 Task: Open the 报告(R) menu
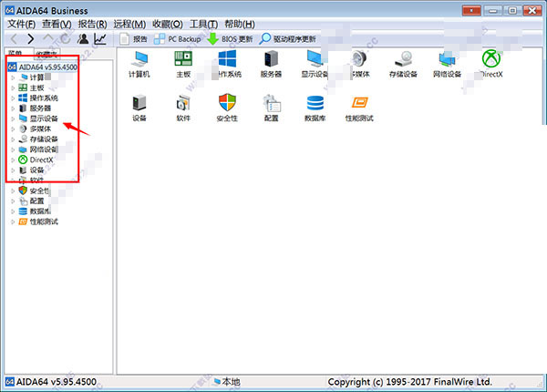92,24
